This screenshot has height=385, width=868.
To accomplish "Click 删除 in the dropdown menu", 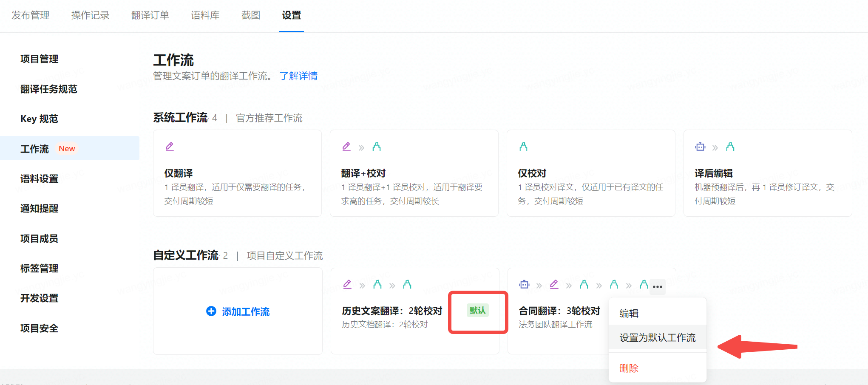I will tap(629, 368).
